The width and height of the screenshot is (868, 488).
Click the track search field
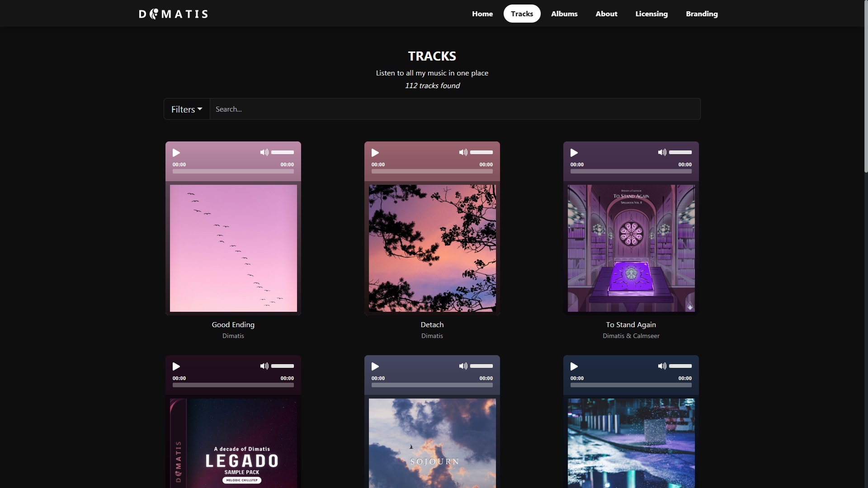click(x=455, y=109)
